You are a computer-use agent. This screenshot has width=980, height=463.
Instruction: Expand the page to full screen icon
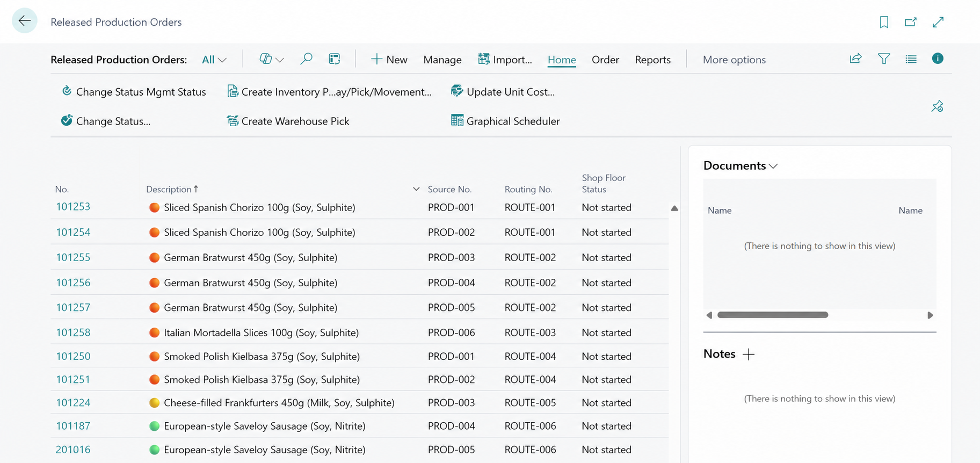coord(938,22)
